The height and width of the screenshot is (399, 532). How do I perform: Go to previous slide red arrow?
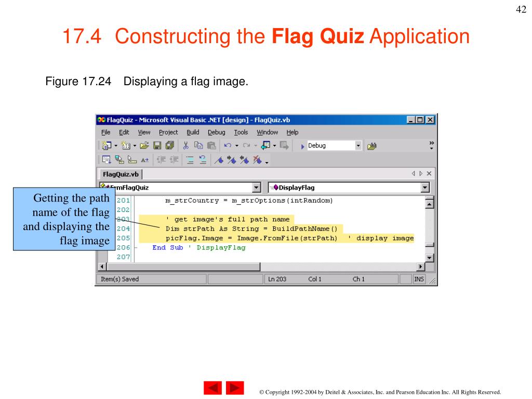point(212,388)
